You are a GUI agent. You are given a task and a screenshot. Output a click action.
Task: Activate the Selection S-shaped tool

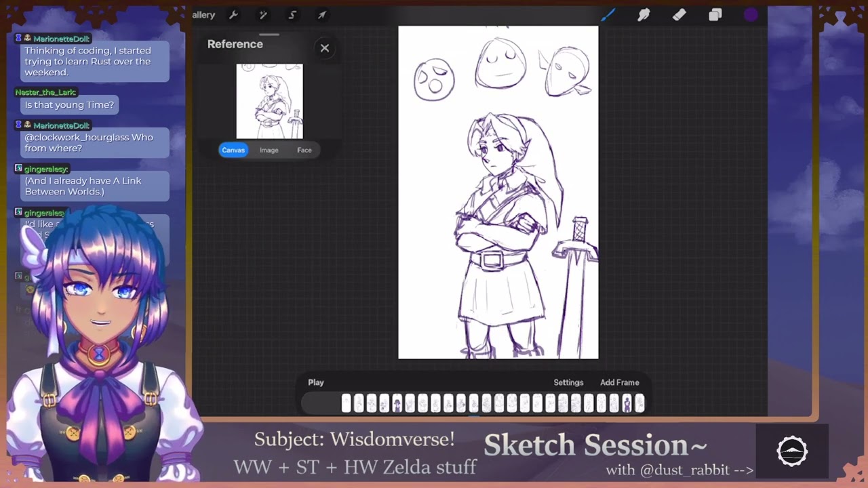tap(292, 15)
